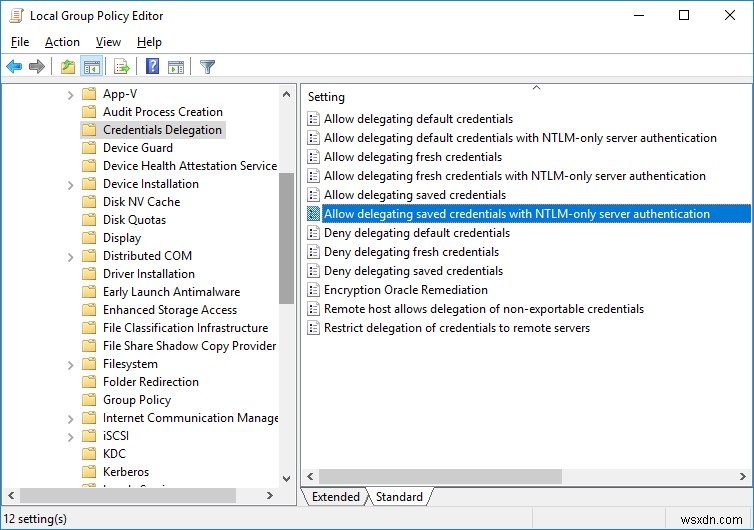Click the settings list scroll left arrow
Viewport: 754px width, 530px height.
[x=310, y=477]
